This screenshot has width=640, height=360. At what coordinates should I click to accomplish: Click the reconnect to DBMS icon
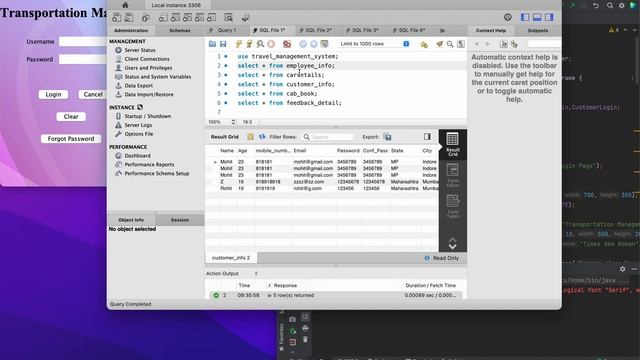point(245,18)
